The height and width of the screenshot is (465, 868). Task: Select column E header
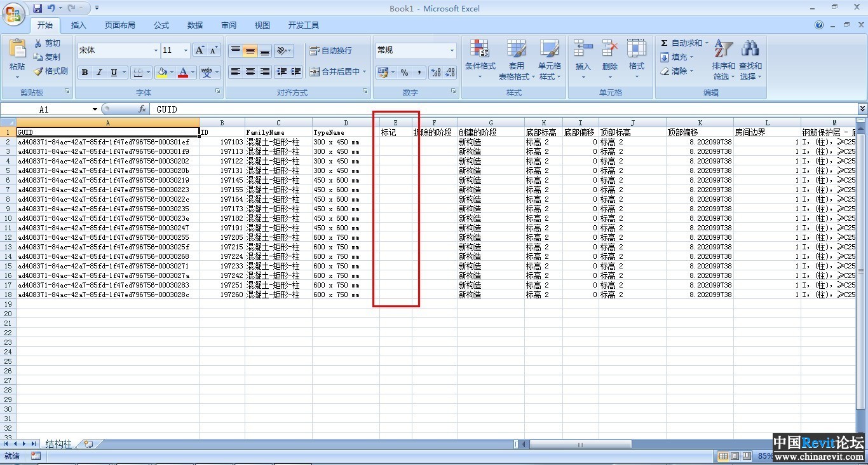pos(395,122)
